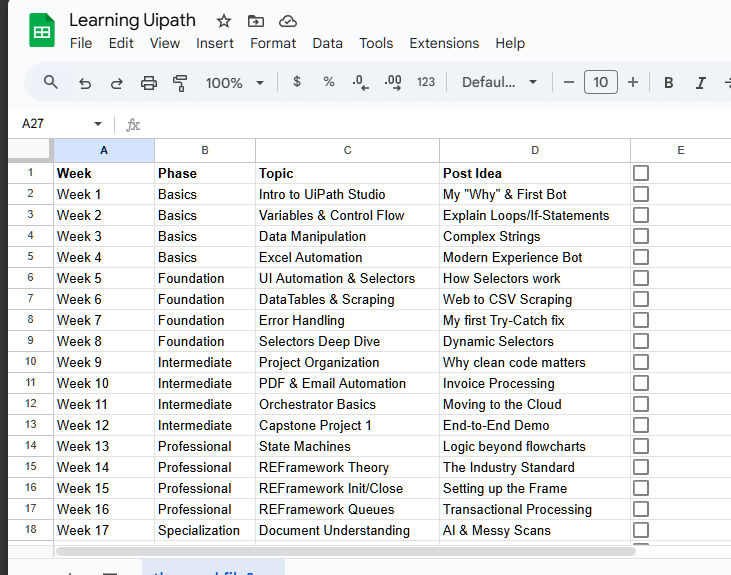
Task: Click the move to folder icon
Action: pyautogui.click(x=255, y=21)
